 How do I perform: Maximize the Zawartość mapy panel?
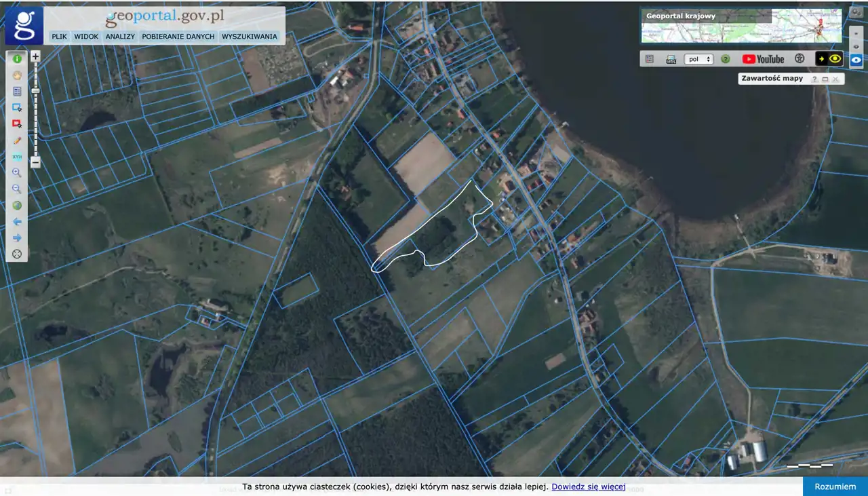point(825,79)
